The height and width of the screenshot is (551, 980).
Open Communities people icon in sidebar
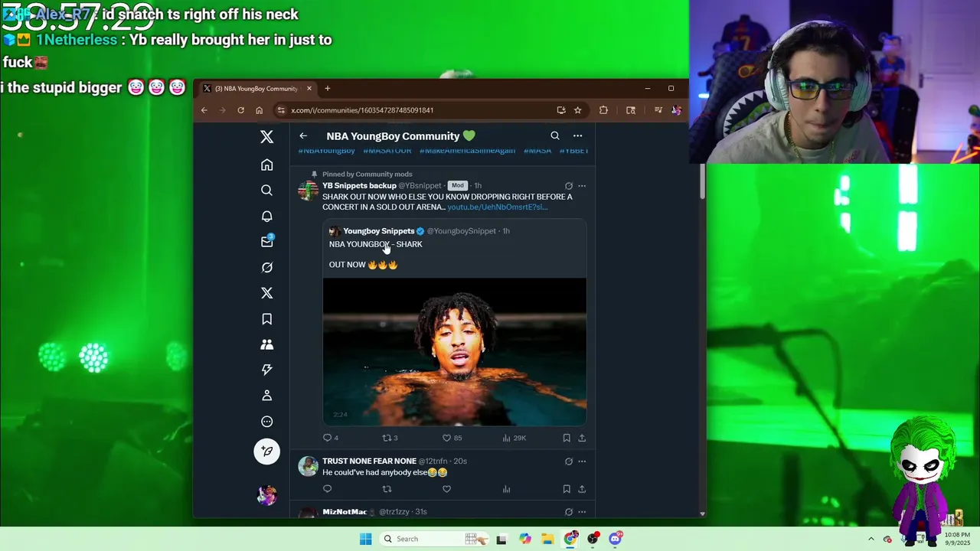point(266,344)
